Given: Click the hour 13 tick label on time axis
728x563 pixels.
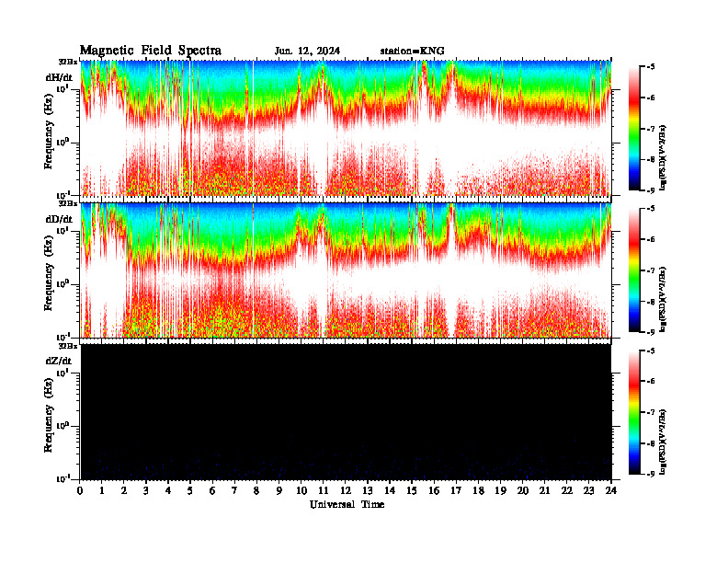Looking at the screenshot, I should [368, 490].
